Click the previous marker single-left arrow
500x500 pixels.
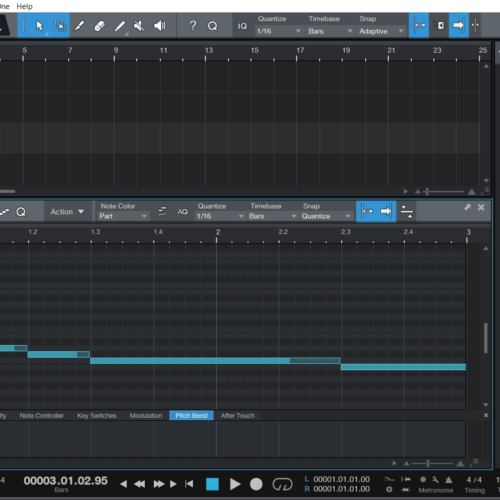123,484
